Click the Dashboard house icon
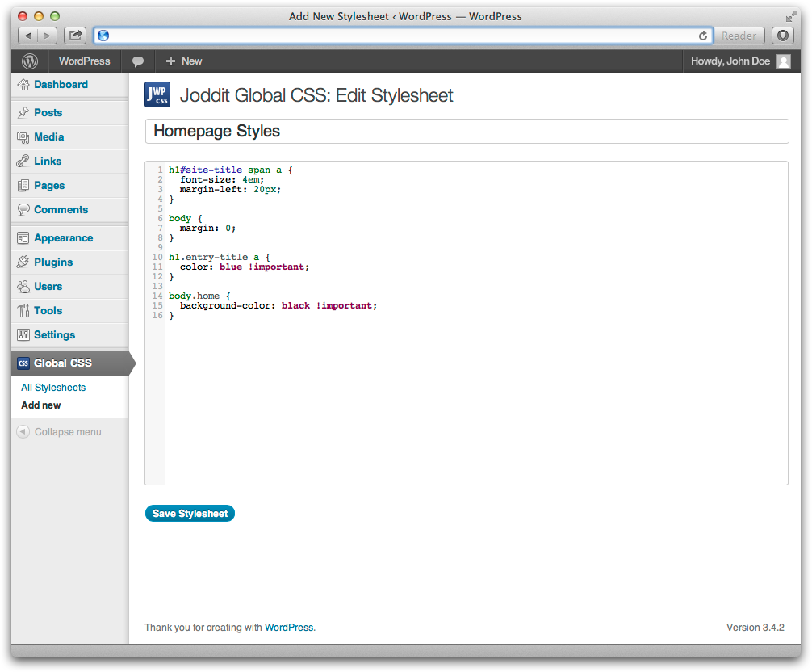812x672 pixels. [23, 85]
